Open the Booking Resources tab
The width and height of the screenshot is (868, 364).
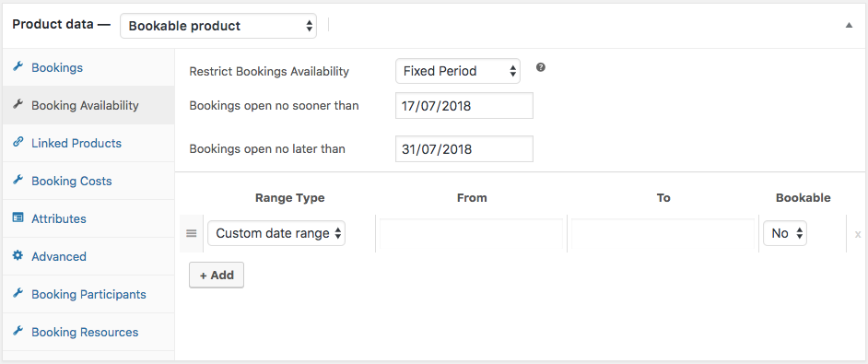88,333
